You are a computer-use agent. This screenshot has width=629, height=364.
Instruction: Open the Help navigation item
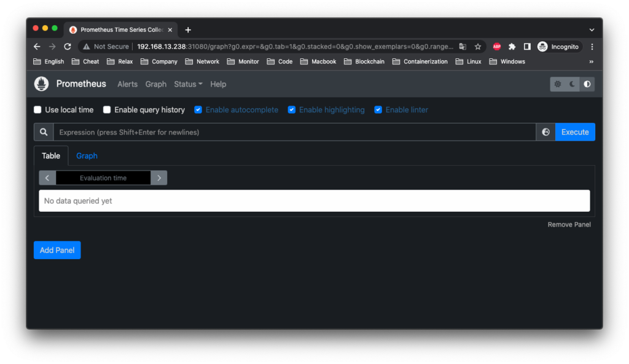coord(218,84)
